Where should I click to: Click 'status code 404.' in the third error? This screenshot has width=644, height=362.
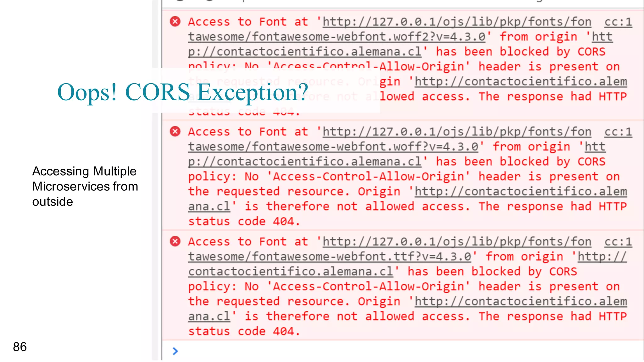coord(244,332)
